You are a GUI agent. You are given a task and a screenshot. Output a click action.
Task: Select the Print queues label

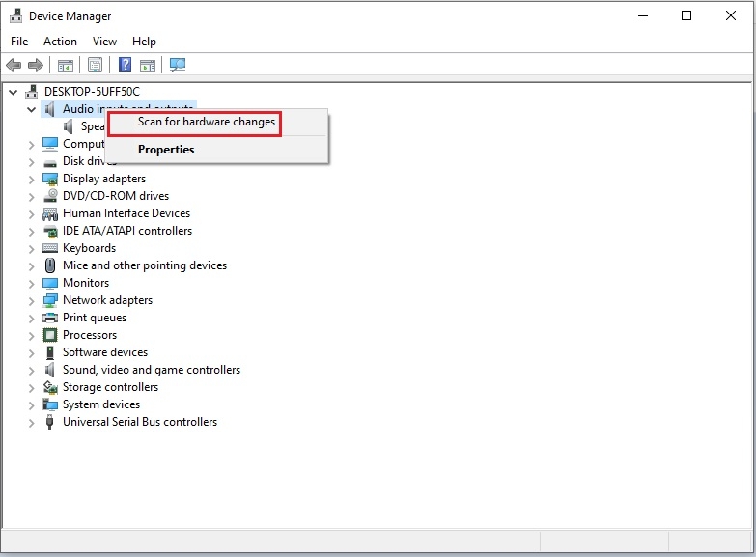(x=95, y=318)
